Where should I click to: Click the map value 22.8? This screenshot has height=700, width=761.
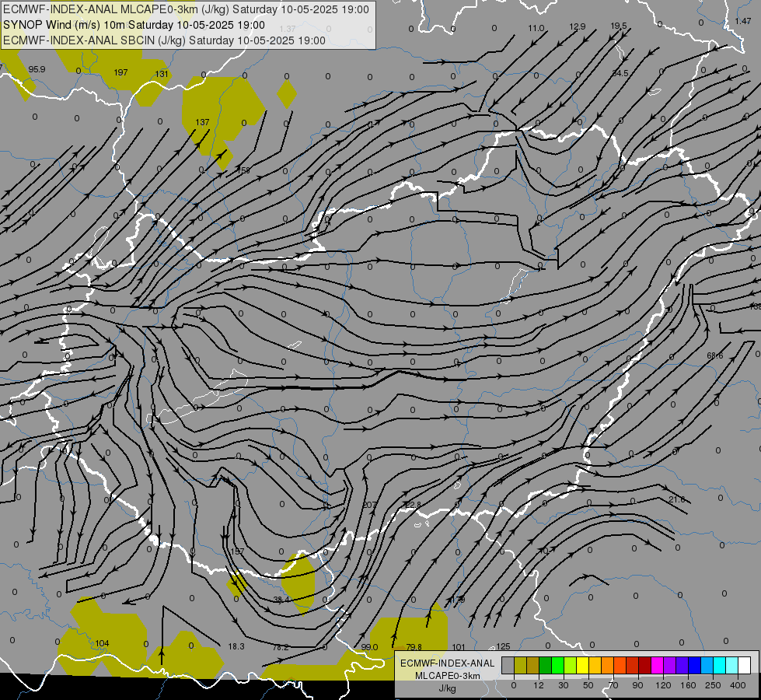pos(413,506)
